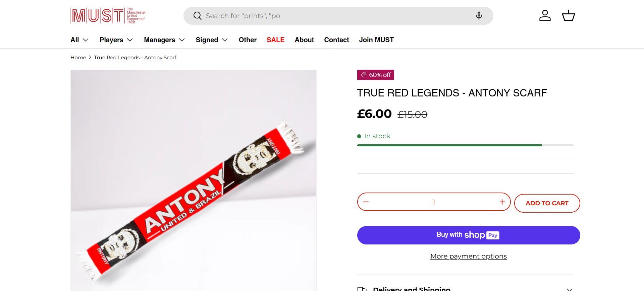This screenshot has height=291, width=644.
Task: Open the Managers dropdown menu
Action: coord(164,40)
